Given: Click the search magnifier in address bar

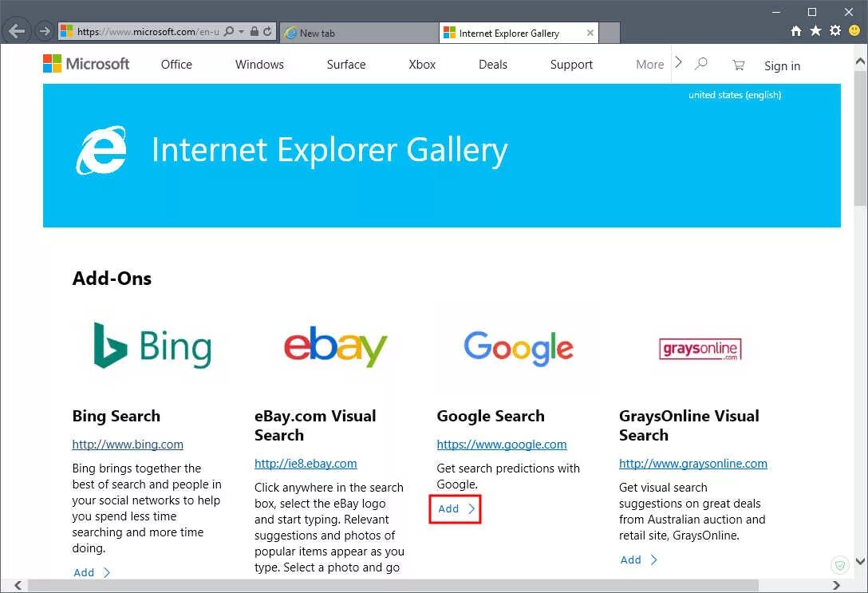Looking at the screenshot, I should (x=229, y=32).
